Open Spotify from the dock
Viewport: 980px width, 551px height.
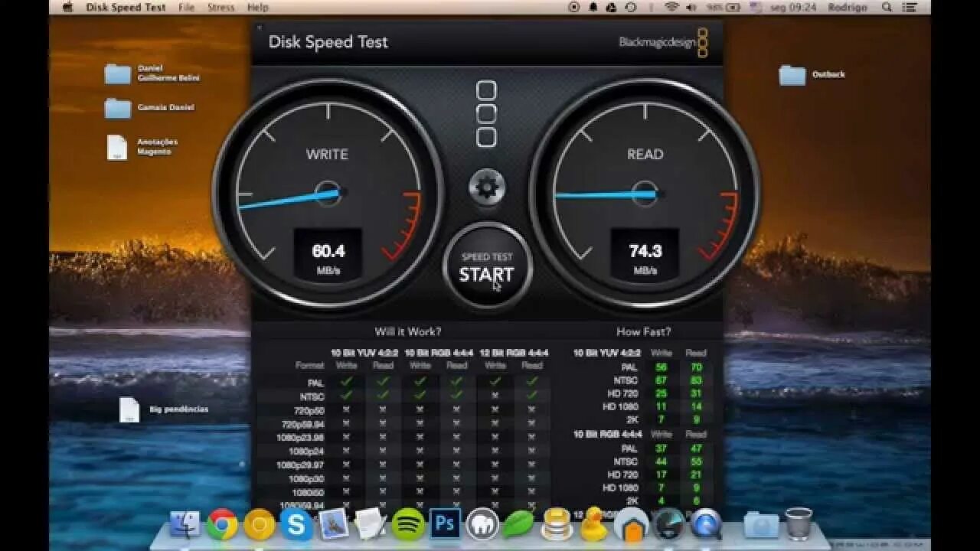pyautogui.click(x=408, y=524)
